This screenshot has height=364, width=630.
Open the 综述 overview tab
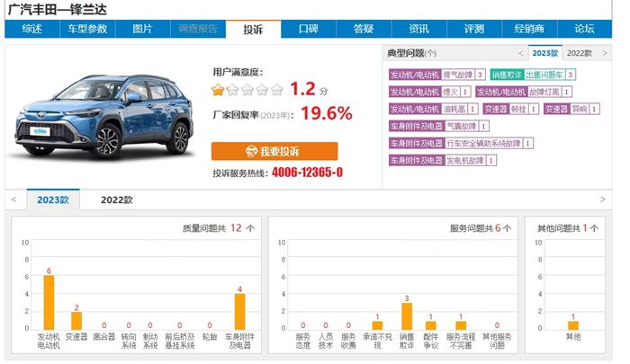(x=32, y=29)
